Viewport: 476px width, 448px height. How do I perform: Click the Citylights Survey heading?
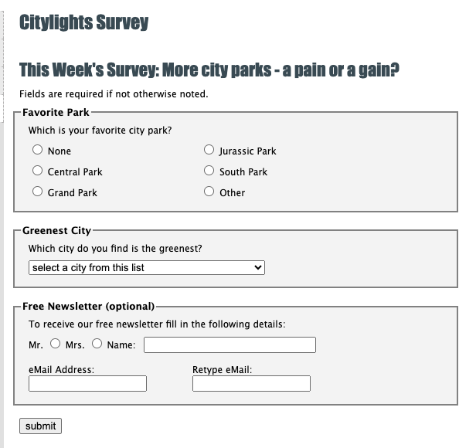(x=83, y=22)
